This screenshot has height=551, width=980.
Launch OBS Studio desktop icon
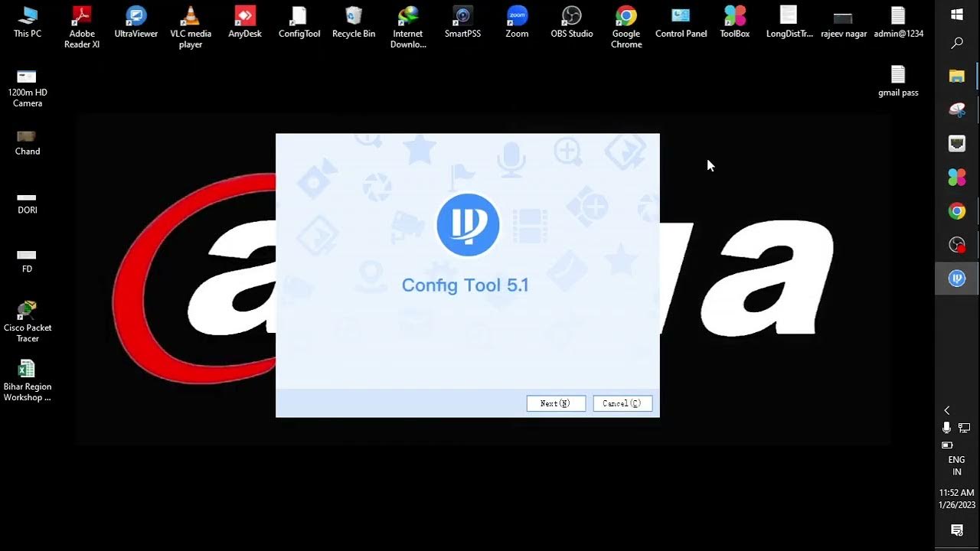coord(572,21)
